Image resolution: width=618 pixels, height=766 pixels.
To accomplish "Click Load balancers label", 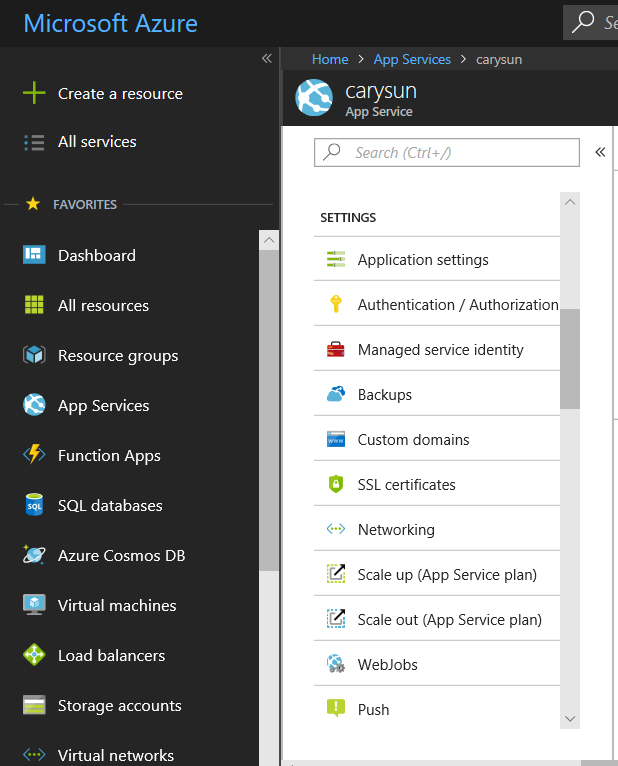I will (111, 655).
